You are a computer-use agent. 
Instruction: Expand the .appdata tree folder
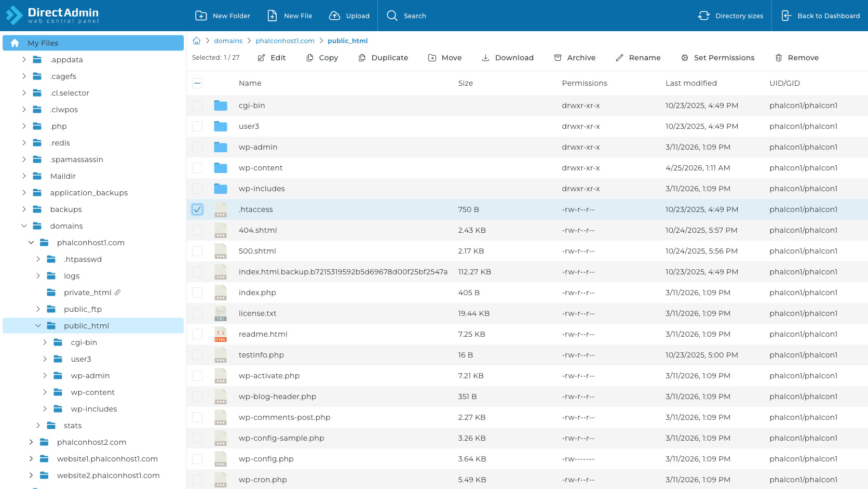click(24, 60)
